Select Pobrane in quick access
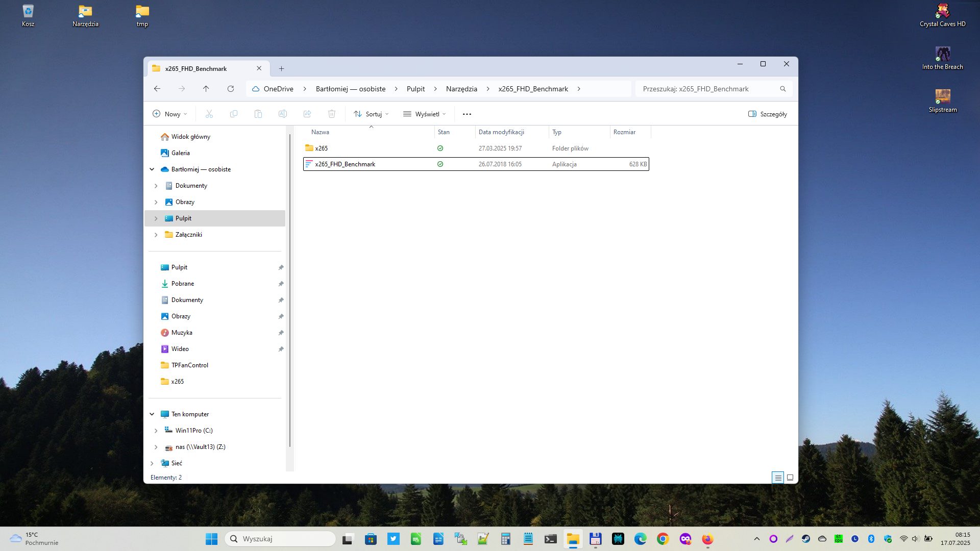The width and height of the screenshot is (980, 551). point(183,284)
